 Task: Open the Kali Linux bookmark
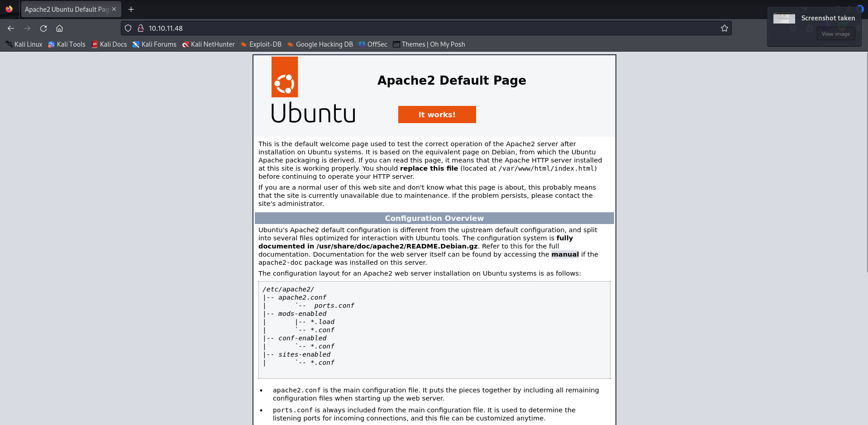pos(24,44)
